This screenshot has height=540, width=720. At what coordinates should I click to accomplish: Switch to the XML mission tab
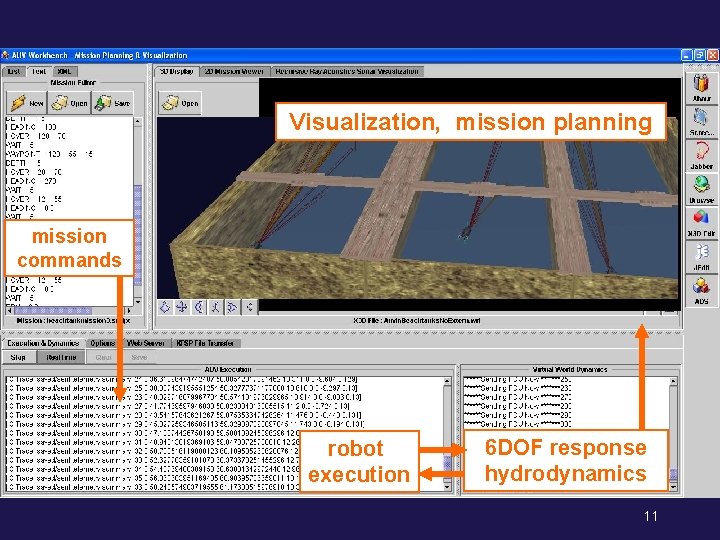[65, 71]
